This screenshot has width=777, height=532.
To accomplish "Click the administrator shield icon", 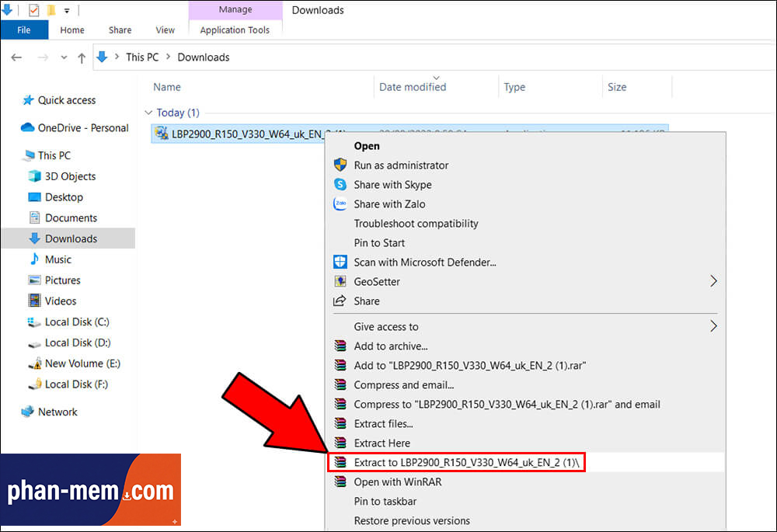I will coord(340,165).
